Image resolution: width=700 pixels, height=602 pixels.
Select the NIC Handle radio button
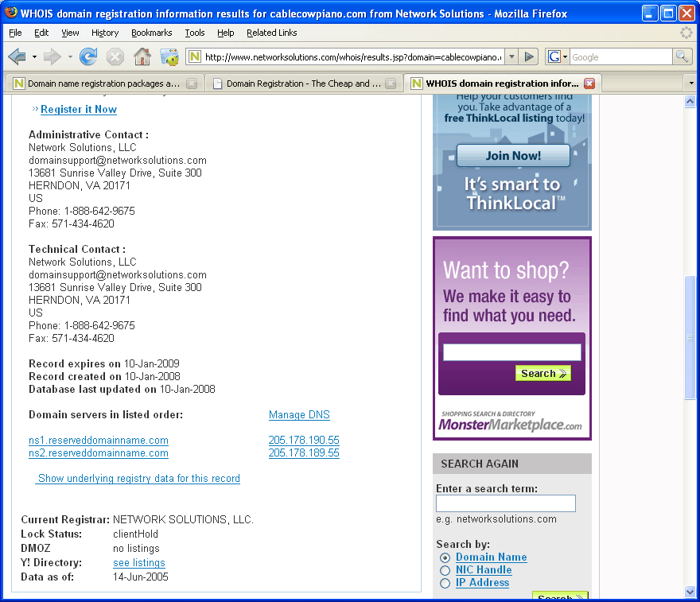coord(445,570)
